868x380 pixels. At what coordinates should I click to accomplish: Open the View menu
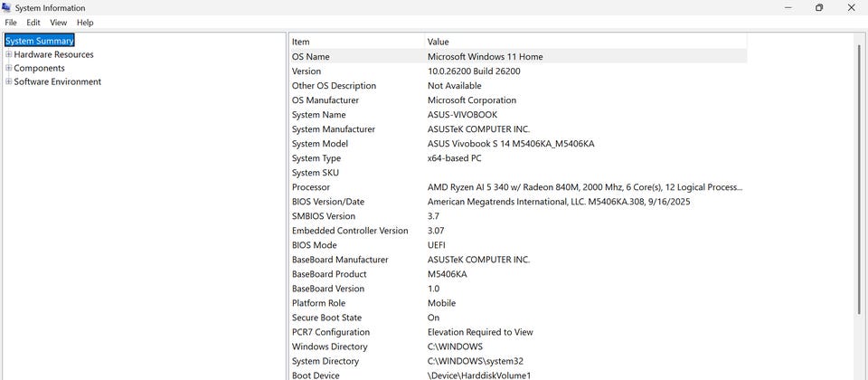[x=58, y=23]
